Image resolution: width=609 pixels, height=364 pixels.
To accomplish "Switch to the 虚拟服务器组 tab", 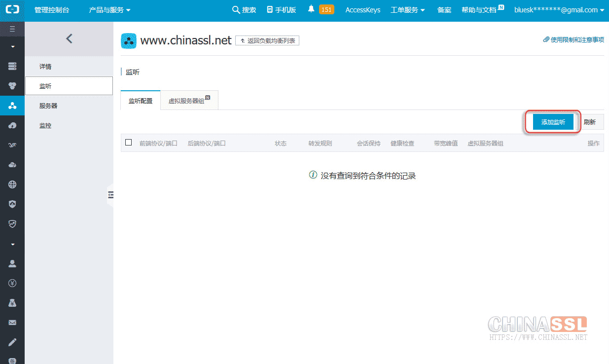I will 189,101.
